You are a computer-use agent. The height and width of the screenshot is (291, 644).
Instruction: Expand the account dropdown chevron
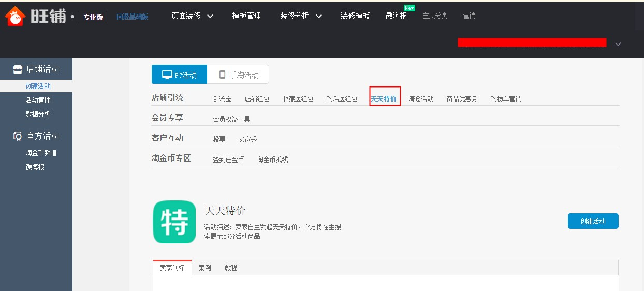coord(618,44)
